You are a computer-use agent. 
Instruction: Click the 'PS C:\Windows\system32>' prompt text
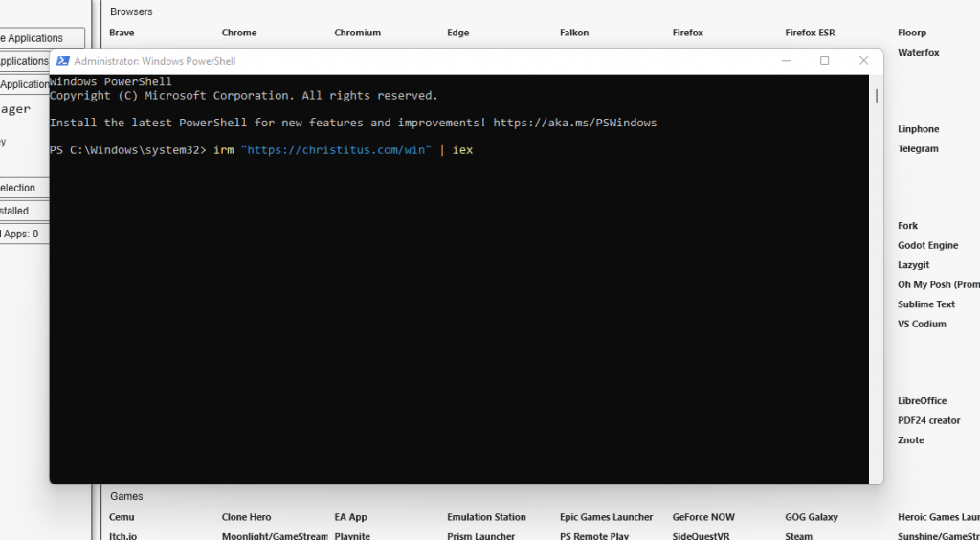(x=128, y=150)
